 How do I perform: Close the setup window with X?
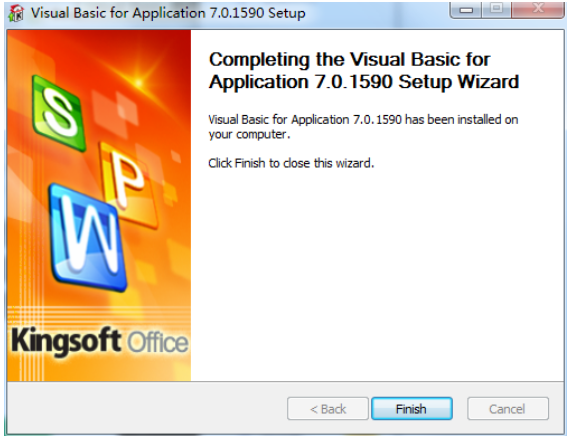click(538, 9)
